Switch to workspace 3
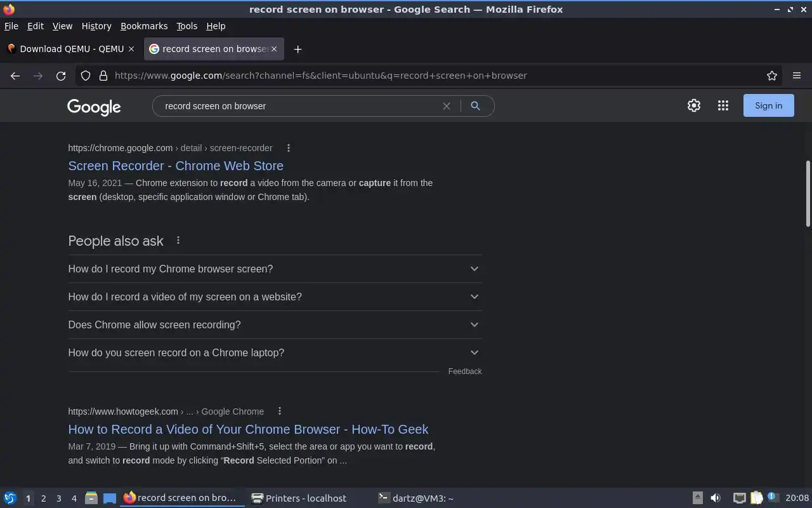812x508 pixels. [x=59, y=498]
